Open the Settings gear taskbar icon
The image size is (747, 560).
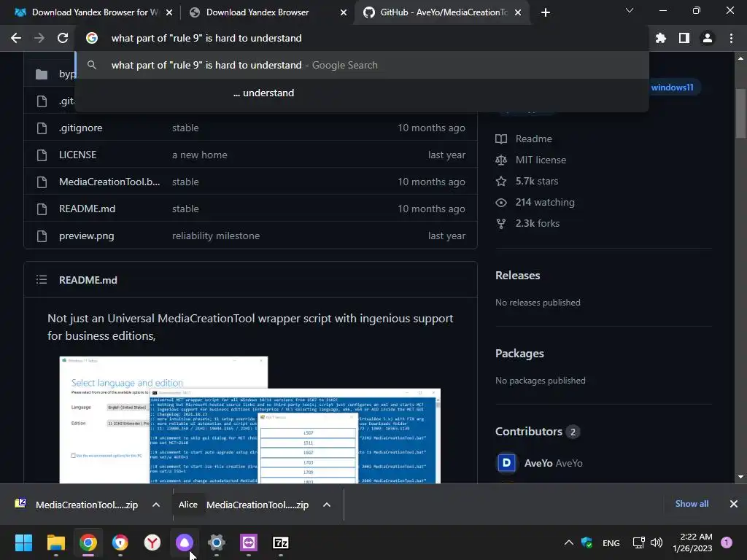tap(216, 542)
